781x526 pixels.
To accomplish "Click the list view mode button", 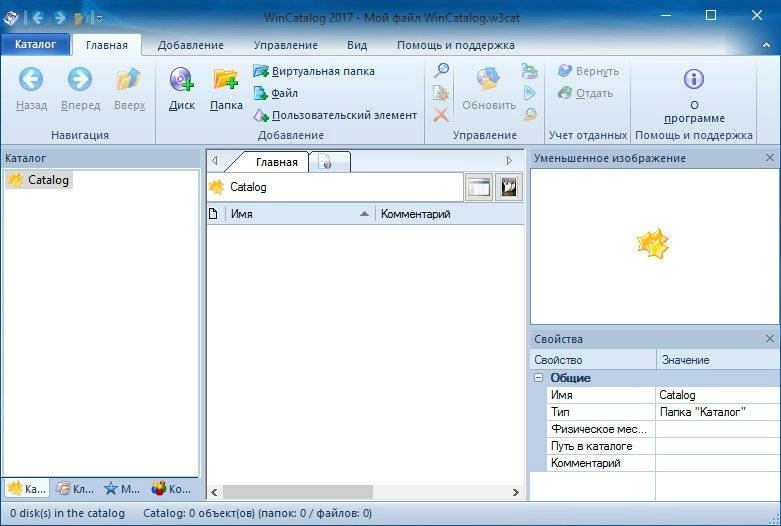I will coord(479,187).
